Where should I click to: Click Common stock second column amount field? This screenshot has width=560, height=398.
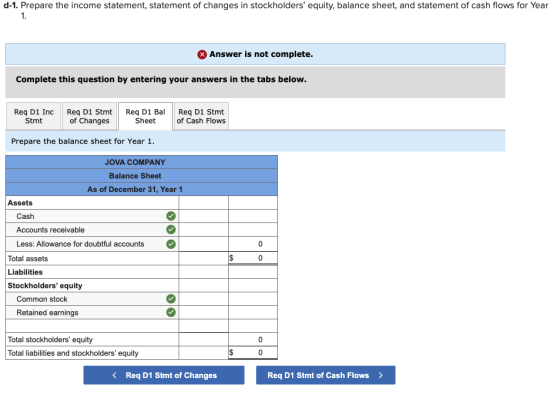point(253,299)
